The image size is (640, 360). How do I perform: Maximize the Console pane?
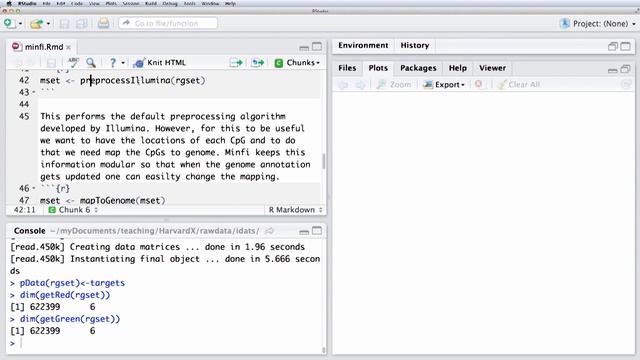[x=317, y=231]
